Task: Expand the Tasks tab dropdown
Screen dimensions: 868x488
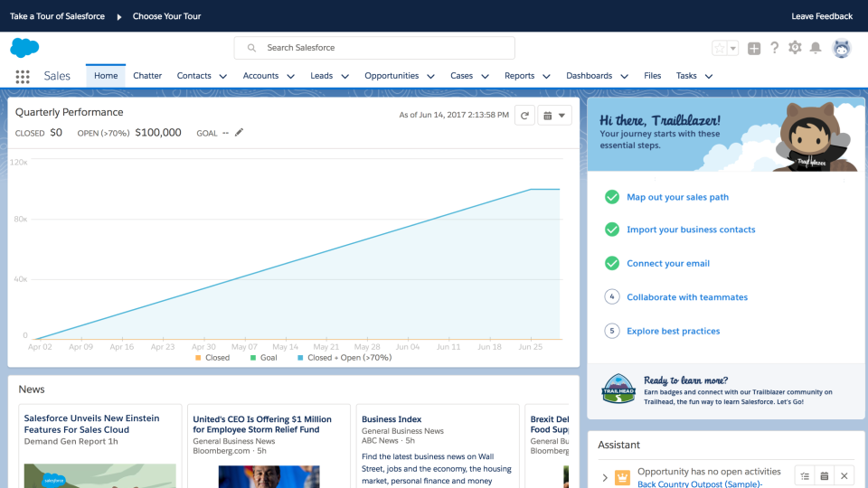Action: [x=709, y=76]
